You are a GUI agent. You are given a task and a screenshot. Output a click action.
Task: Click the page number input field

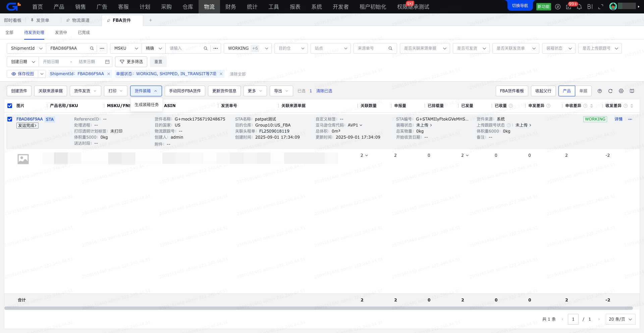(573, 319)
